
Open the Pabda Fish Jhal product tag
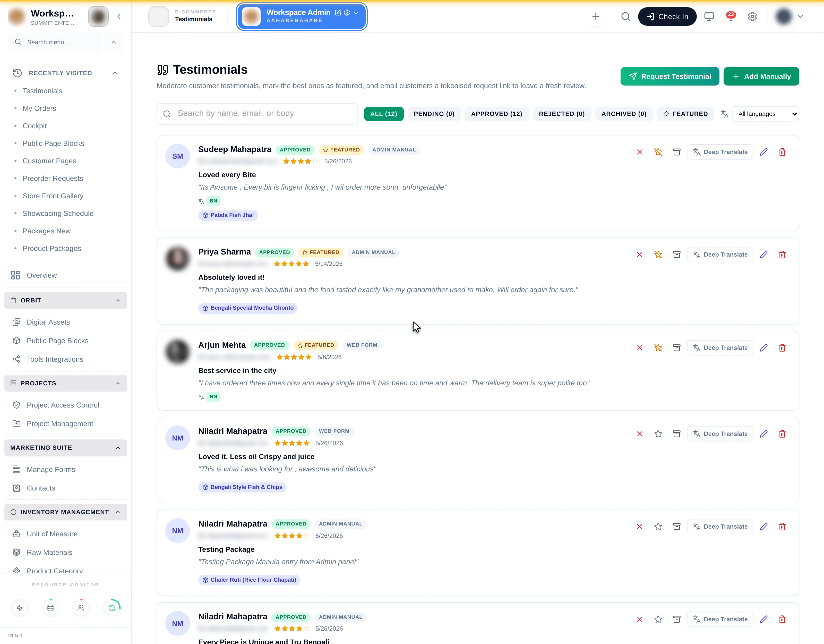pyautogui.click(x=228, y=215)
